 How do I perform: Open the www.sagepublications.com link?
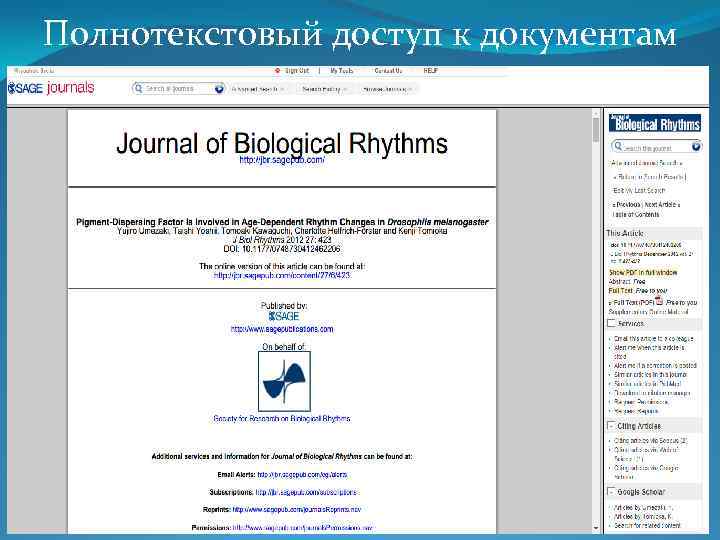point(282,329)
